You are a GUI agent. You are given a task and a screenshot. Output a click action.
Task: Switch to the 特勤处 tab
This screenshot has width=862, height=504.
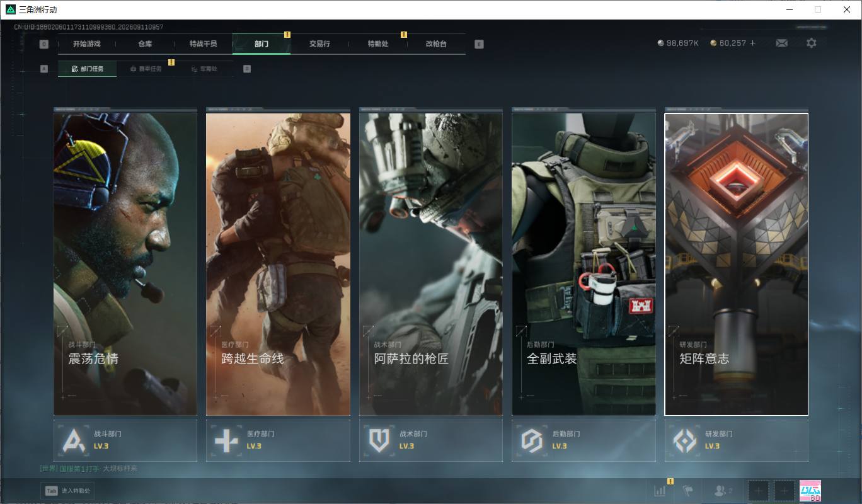[x=378, y=44]
